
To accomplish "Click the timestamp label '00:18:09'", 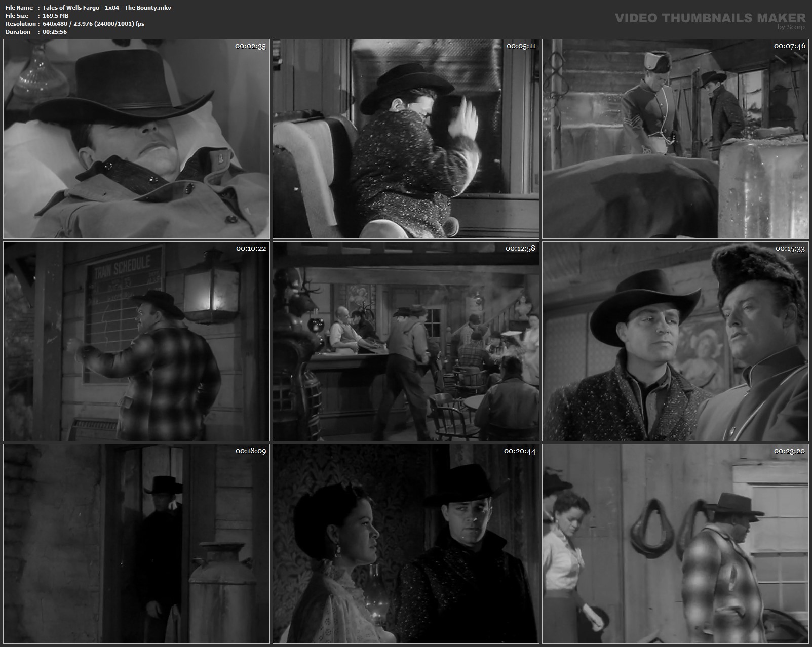I will click(251, 451).
